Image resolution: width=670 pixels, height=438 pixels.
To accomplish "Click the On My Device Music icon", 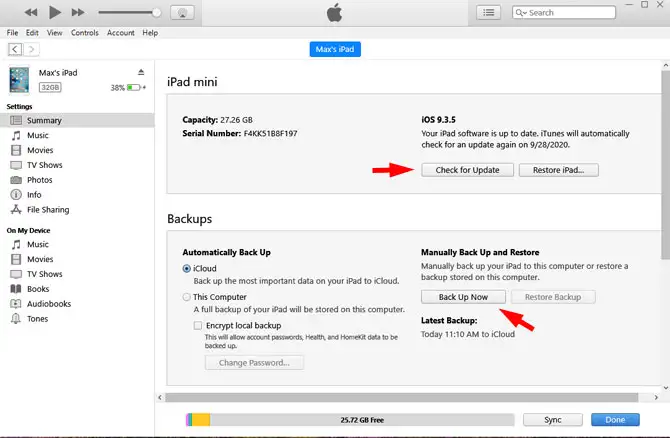I will 16,244.
